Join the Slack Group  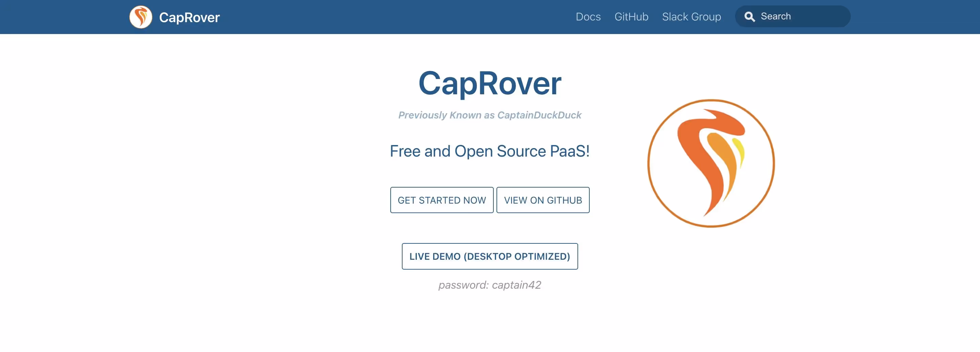tap(691, 16)
